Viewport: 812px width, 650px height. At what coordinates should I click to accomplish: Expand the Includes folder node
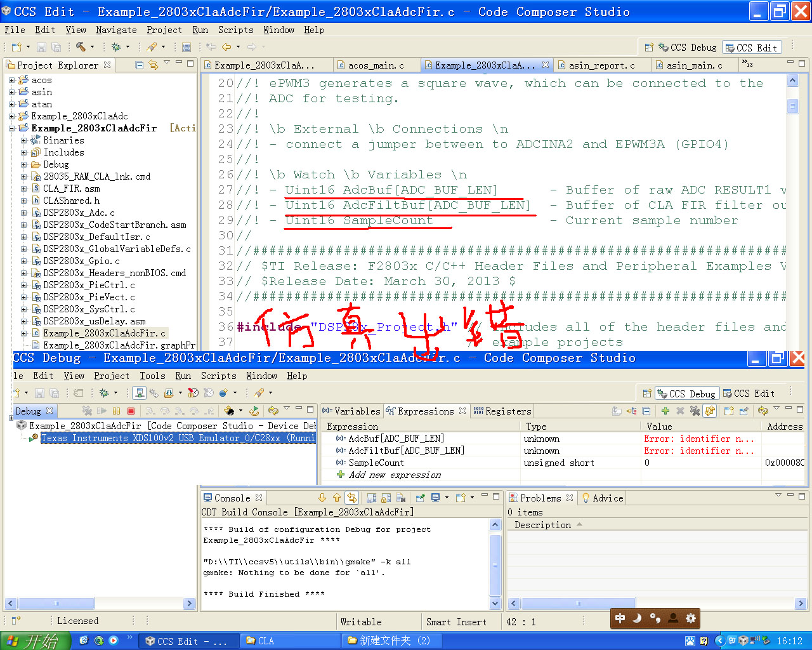coord(23,152)
